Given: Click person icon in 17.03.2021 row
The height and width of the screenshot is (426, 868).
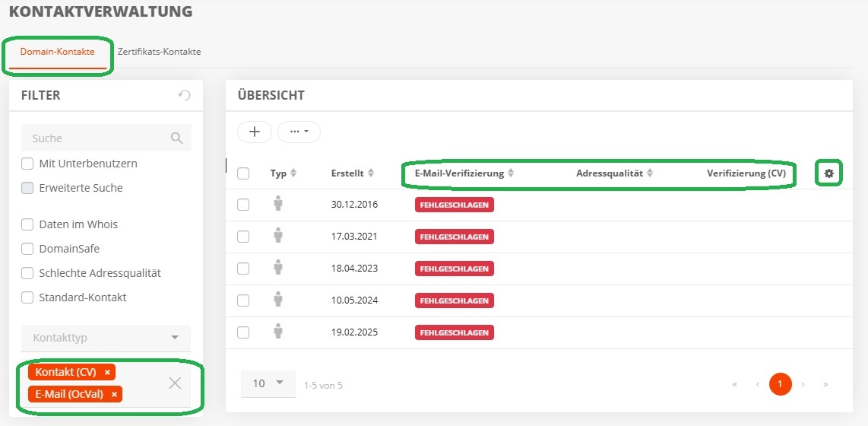Looking at the screenshot, I should click(278, 236).
